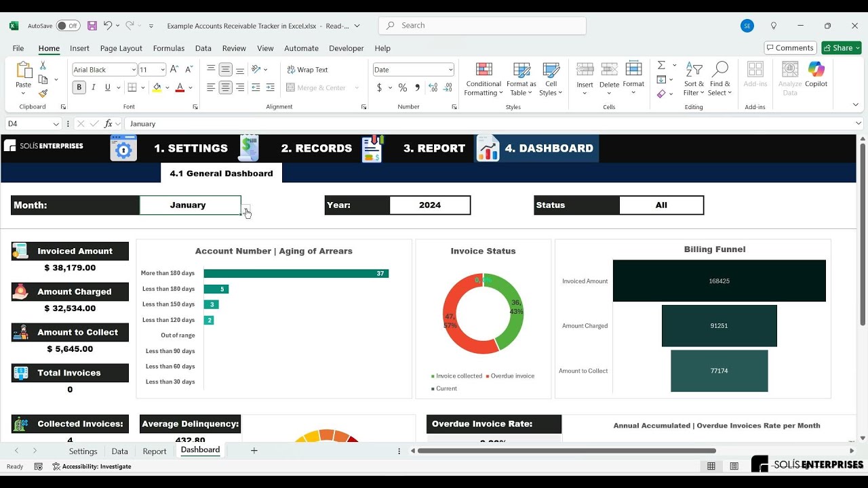Click the Normal view grid icon
The image size is (868, 488).
coord(711,466)
